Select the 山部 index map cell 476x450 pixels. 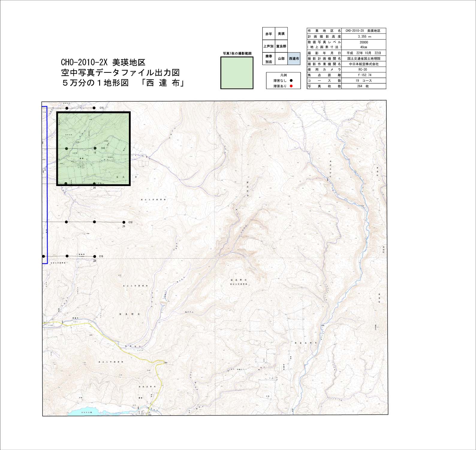pyautogui.click(x=281, y=59)
